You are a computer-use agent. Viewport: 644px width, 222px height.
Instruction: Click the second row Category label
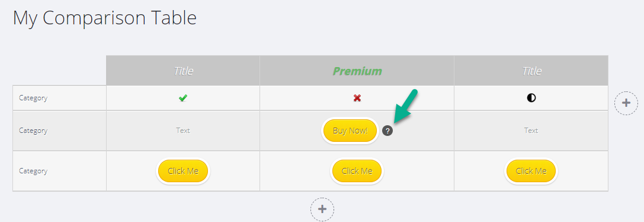pyautogui.click(x=33, y=131)
